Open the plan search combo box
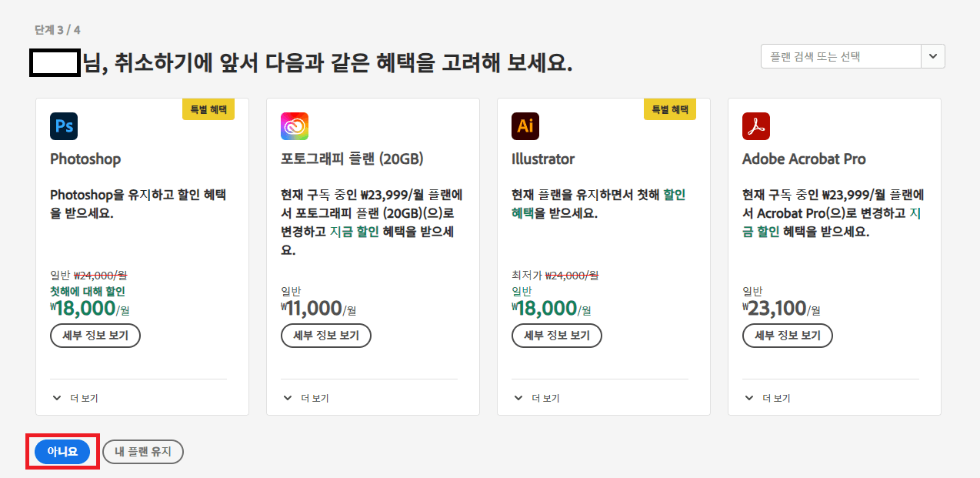The image size is (980, 478). point(842,55)
